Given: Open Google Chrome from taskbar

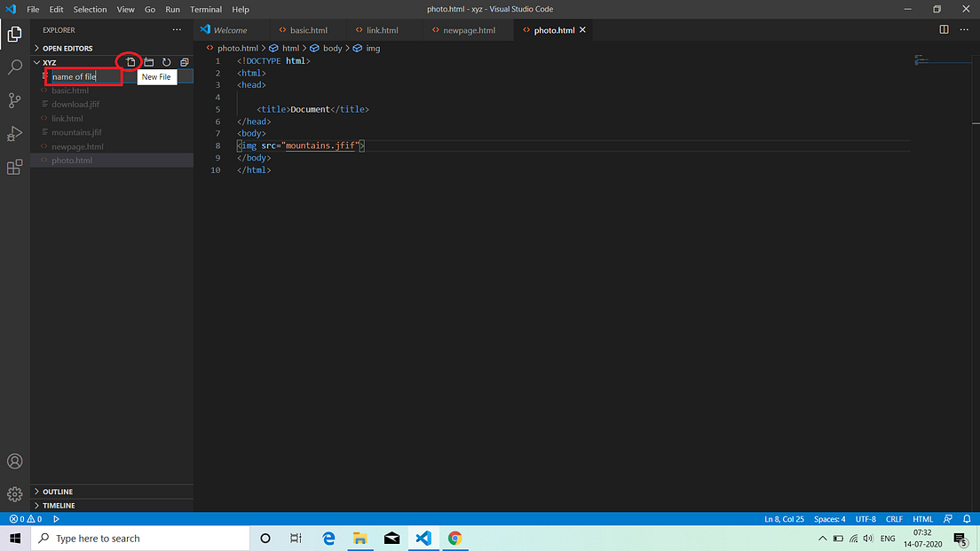Looking at the screenshot, I should (x=455, y=538).
